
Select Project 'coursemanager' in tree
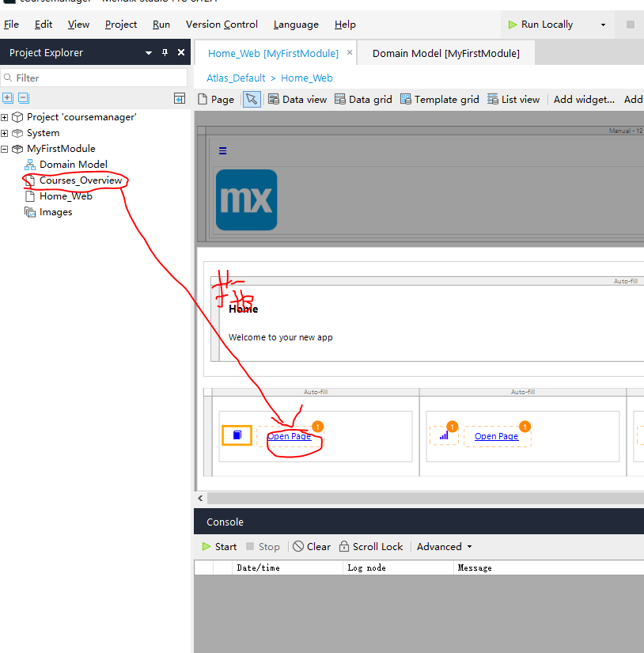pyautogui.click(x=81, y=117)
